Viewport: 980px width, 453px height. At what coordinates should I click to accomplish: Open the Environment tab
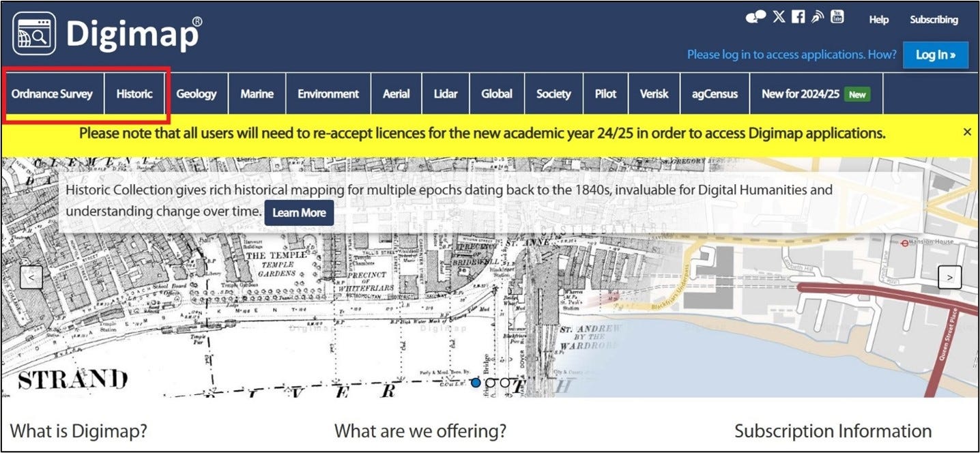click(328, 93)
